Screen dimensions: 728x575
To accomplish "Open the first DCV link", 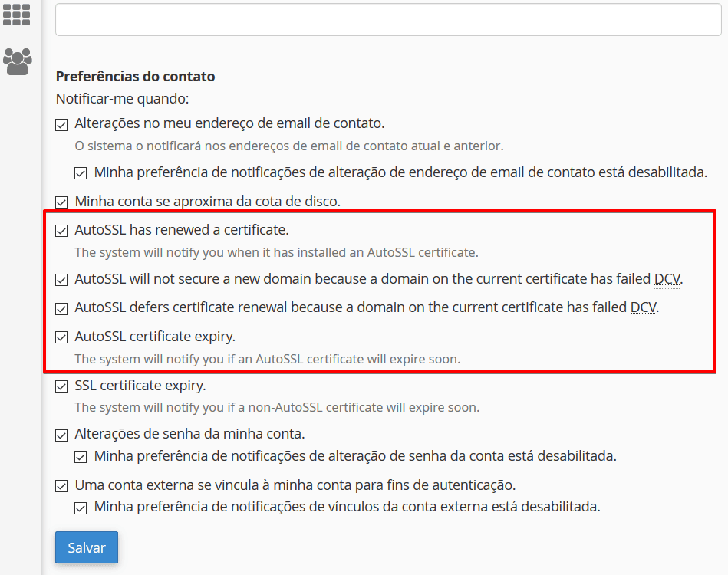I will 667,279.
